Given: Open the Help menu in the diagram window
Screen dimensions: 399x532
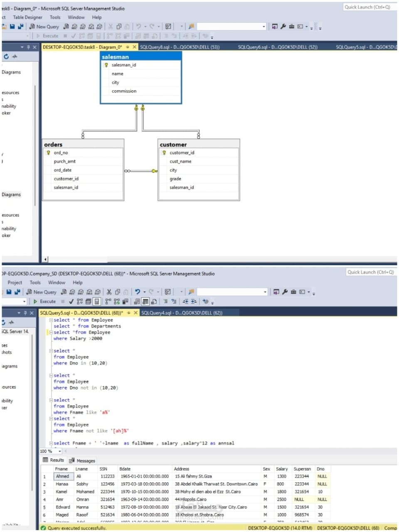Looking at the screenshot, I should point(97,17).
